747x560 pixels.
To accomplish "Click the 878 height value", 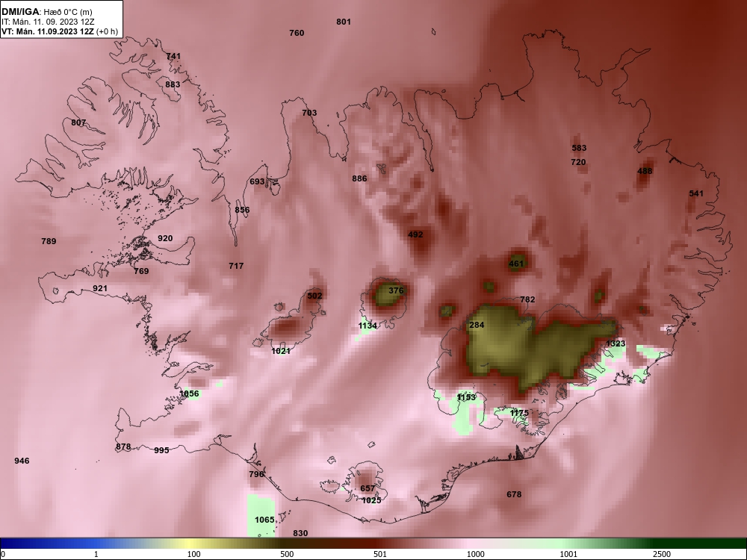I will (123, 447).
